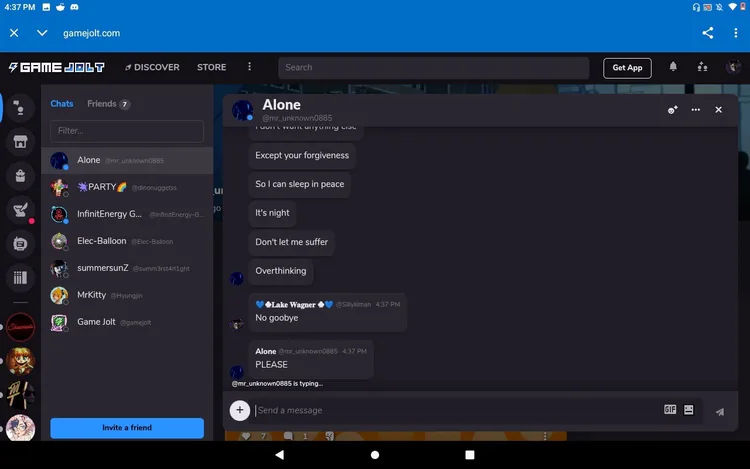Image resolution: width=750 pixels, height=469 pixels.
Task: Click the add-member icon in chat header
Action: point(673,110)
